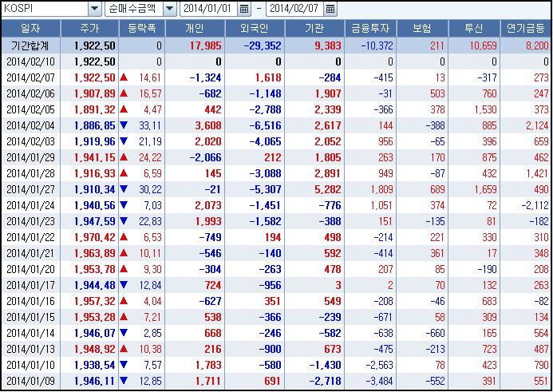This screenshot has height=392, width=553.
Task: Select the 2014/01/13 date cell
Action: tap(30, 350)
